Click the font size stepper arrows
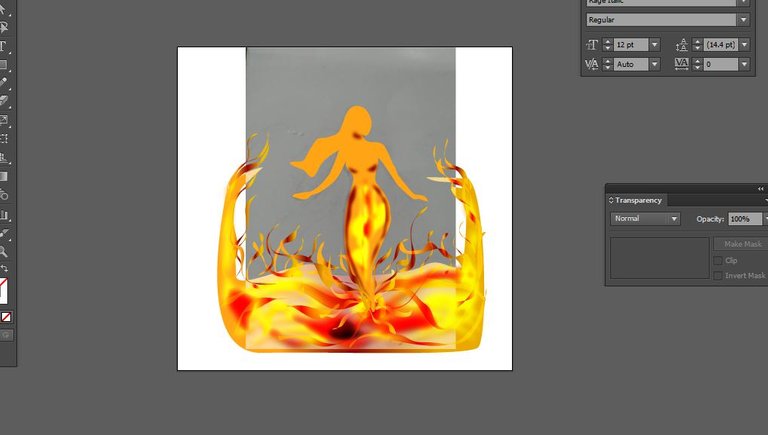Image resolution: width=768 pixels, height=435 pixels. (x=607, y=45)
